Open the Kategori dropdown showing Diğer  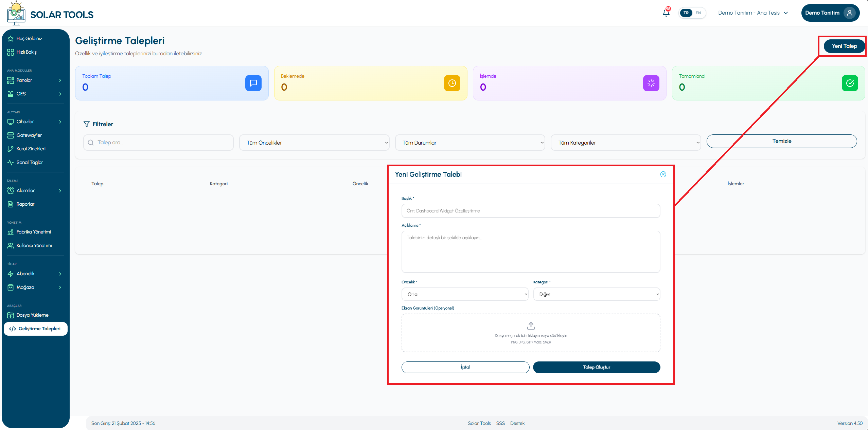597,294
